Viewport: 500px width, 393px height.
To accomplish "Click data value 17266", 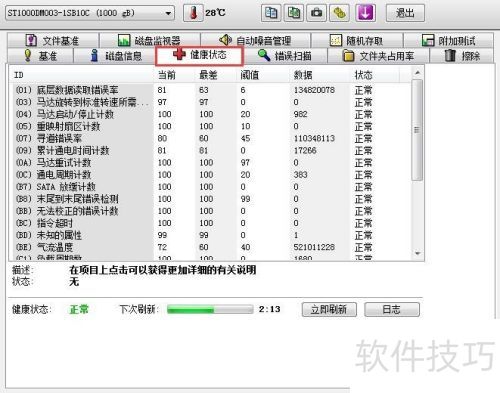I will point(305,150).
